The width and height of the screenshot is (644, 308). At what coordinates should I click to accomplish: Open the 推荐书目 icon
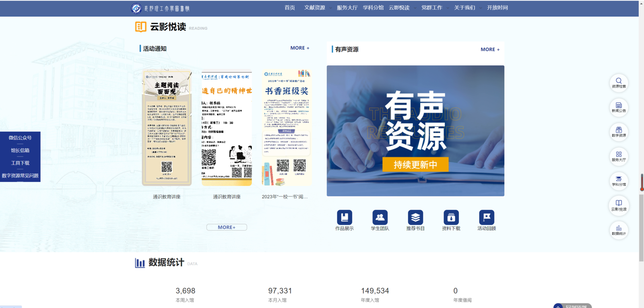click(415, 217)
